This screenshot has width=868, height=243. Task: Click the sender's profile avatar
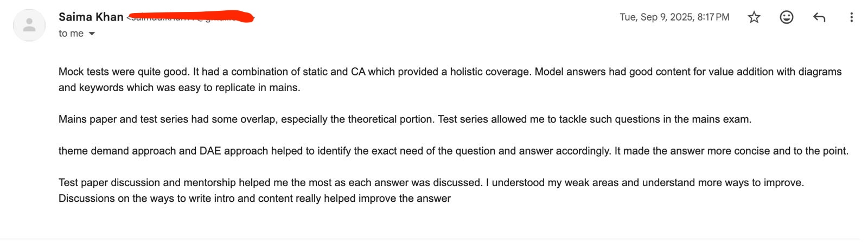coord(29,25)
